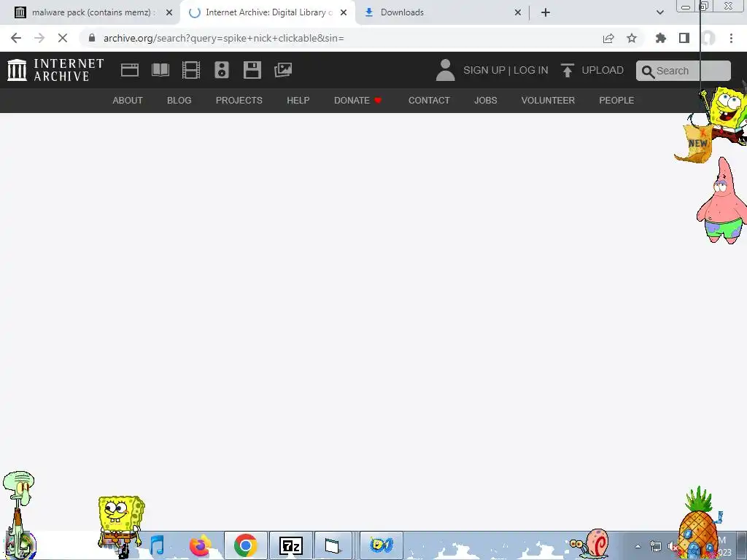The width and height of the screenshot is (747, 560).
Task: Share this page via address bar icon
Action: [x=608, y=38]
